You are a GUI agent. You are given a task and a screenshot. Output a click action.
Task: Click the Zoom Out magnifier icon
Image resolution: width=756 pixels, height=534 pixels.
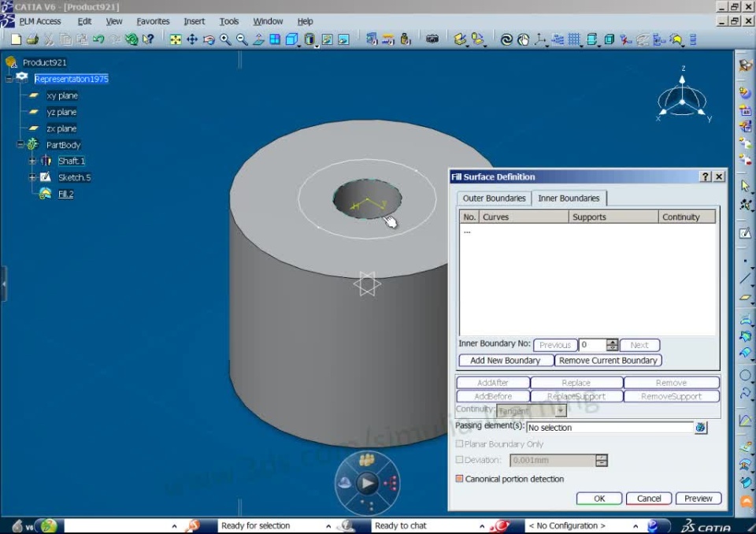pyautogui.click(x=242, y=39)
